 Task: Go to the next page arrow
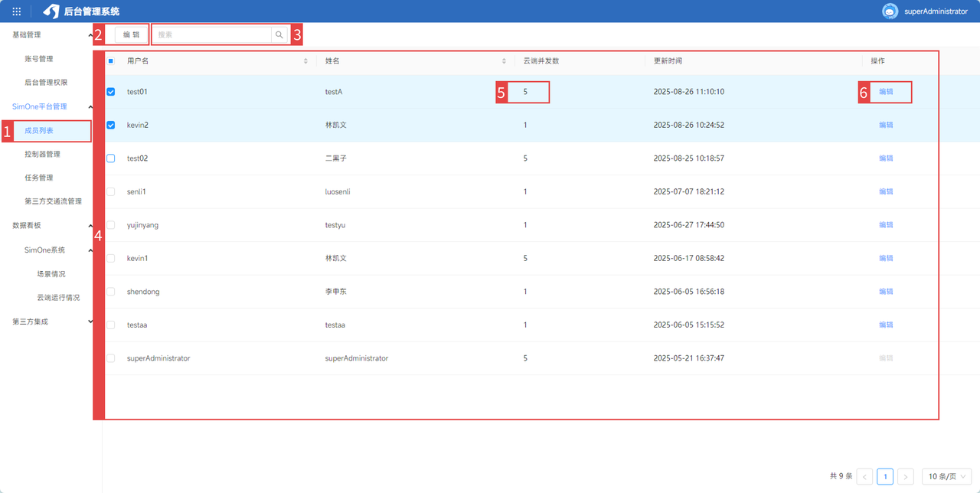click(x=905, y=476)
